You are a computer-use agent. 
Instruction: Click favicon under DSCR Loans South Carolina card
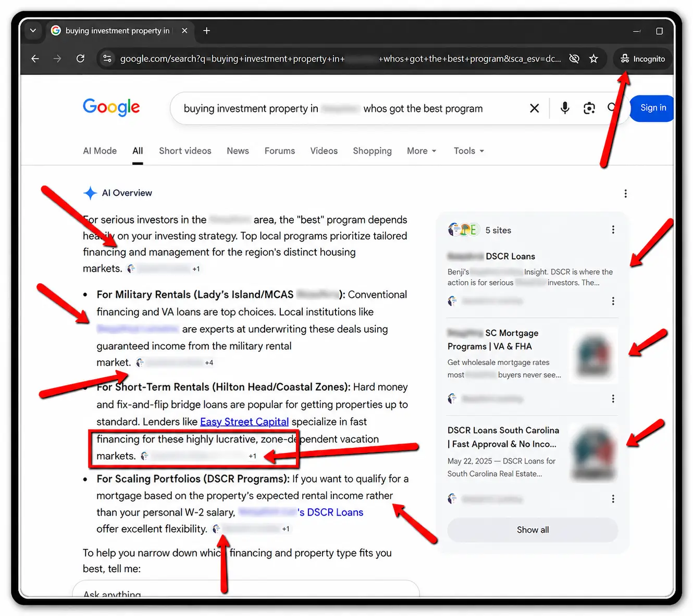tap(452, 499)
